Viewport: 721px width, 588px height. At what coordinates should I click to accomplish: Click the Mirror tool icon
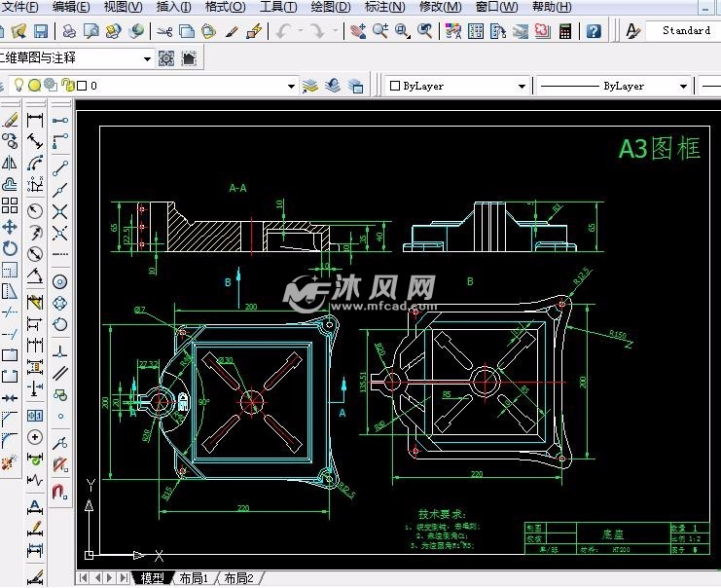(x=10, y=163)
